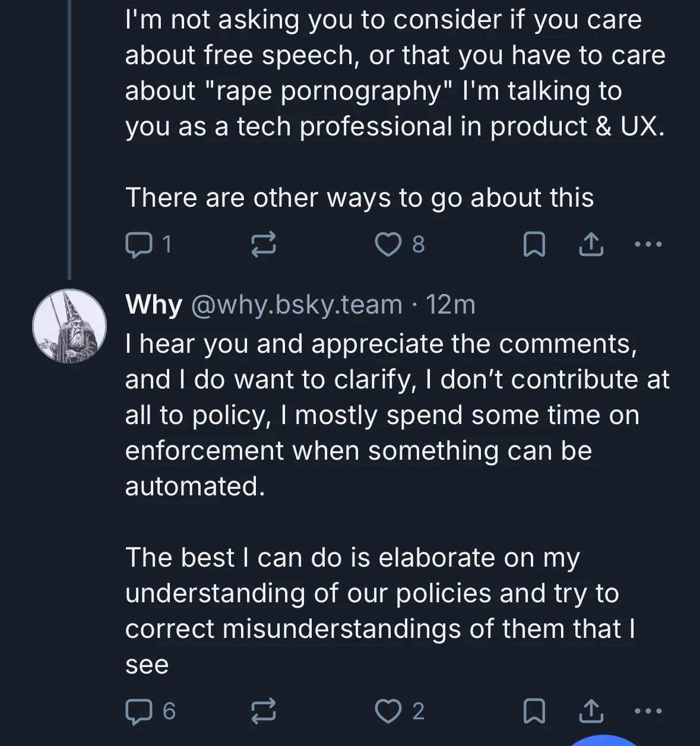Image resolution: width=700 pixels, height=746 pixels.
Task: Share the upper post
Action: [591, 245]
